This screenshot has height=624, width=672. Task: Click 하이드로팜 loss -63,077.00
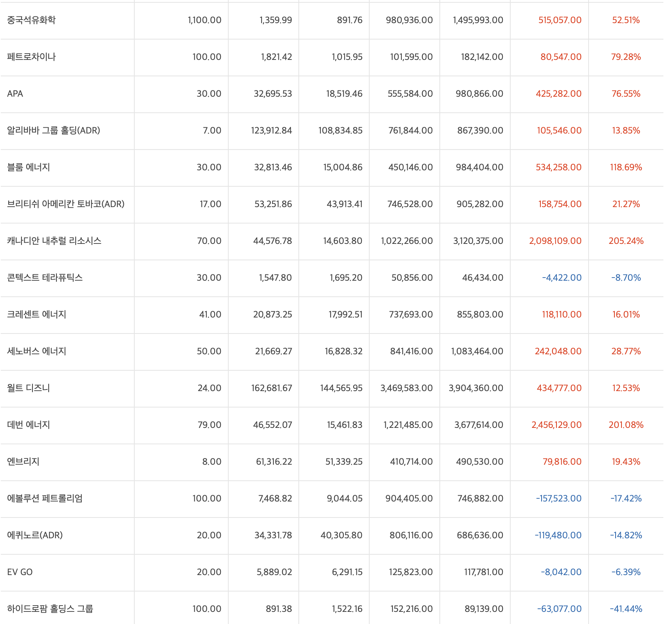559,609
